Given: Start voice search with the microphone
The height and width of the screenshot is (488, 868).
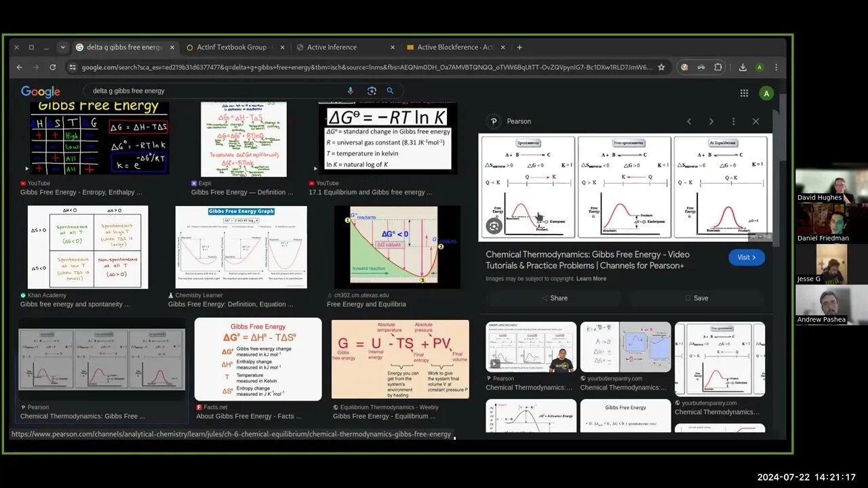Looking at the screenshot, I should (x=351, y=91).
